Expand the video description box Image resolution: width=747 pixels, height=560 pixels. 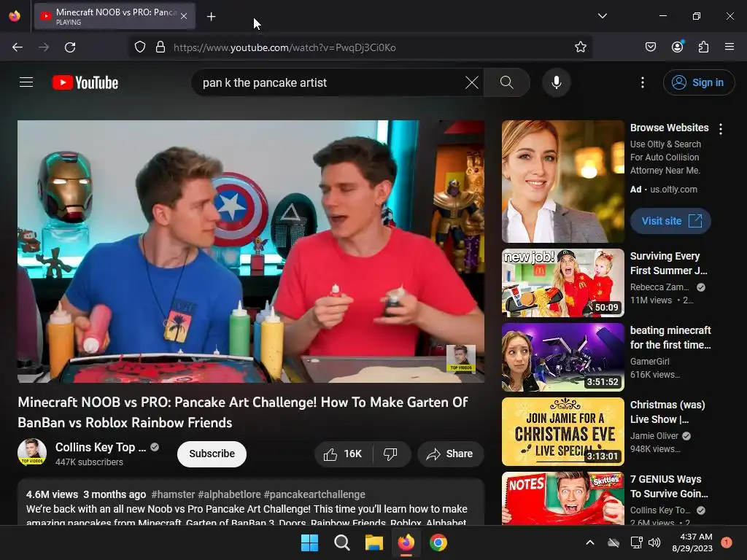(251, 502)
